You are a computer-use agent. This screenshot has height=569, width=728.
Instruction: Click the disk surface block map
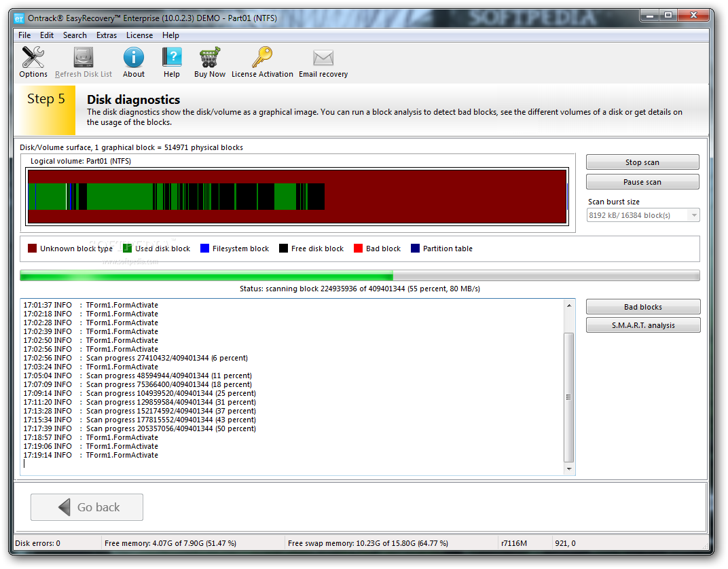[297, 197]
